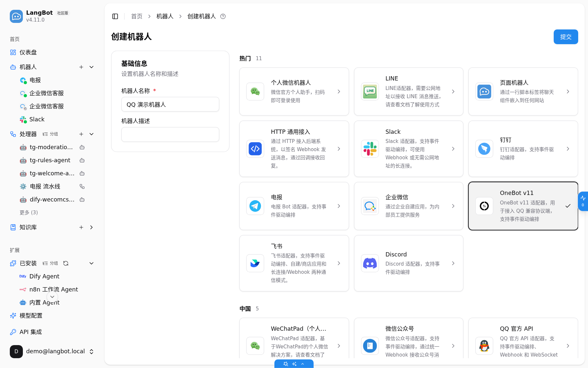
Task: Go to 机器人 breadcrumb link
Action: (165, 16)
